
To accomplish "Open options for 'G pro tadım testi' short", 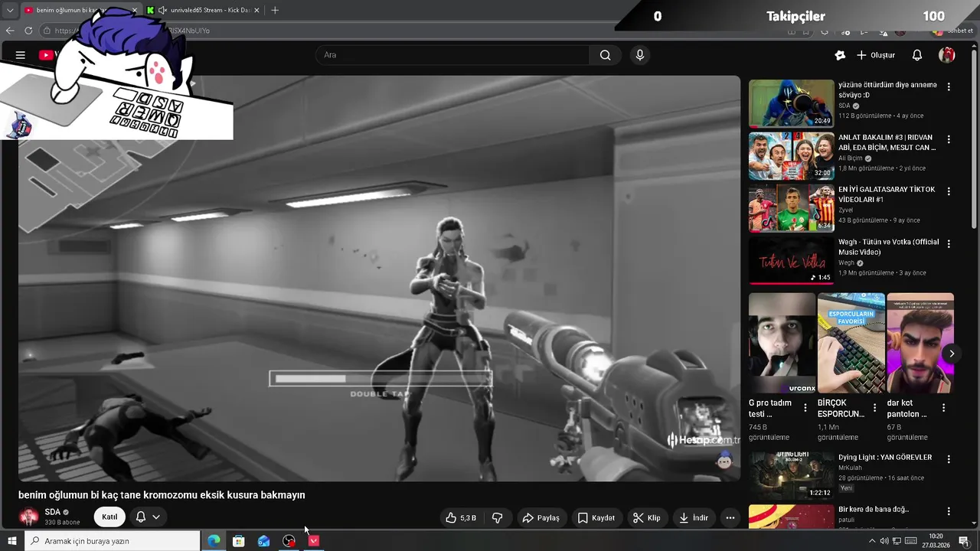I will 805,408.
